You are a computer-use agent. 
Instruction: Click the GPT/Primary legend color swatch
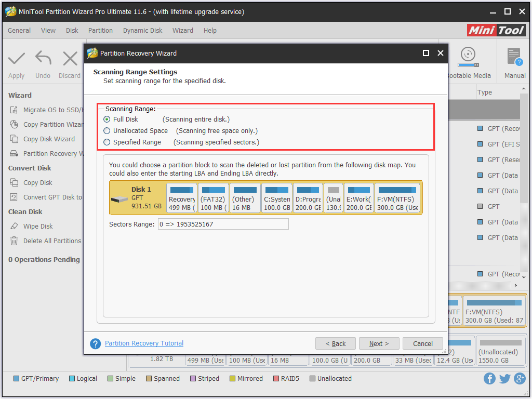(x=16, y=379)
